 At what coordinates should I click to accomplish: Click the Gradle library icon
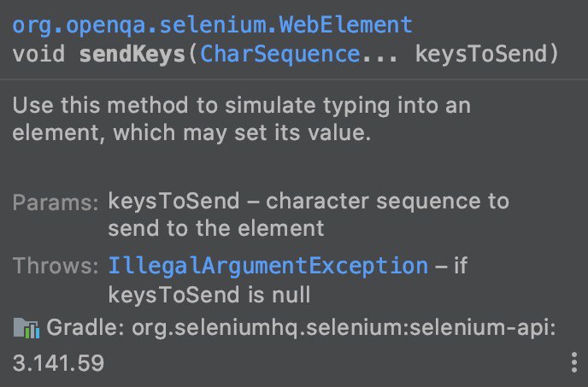(x=26, y=328)
